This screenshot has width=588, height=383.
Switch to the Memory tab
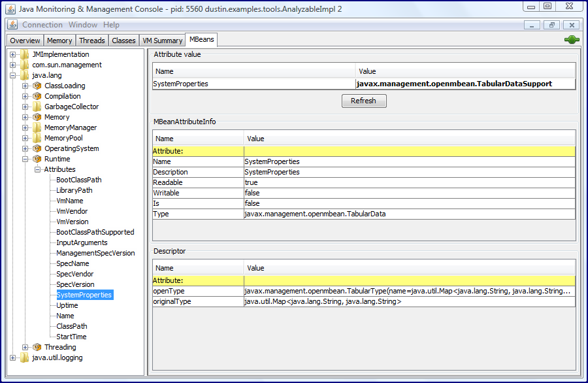[59, 41]
